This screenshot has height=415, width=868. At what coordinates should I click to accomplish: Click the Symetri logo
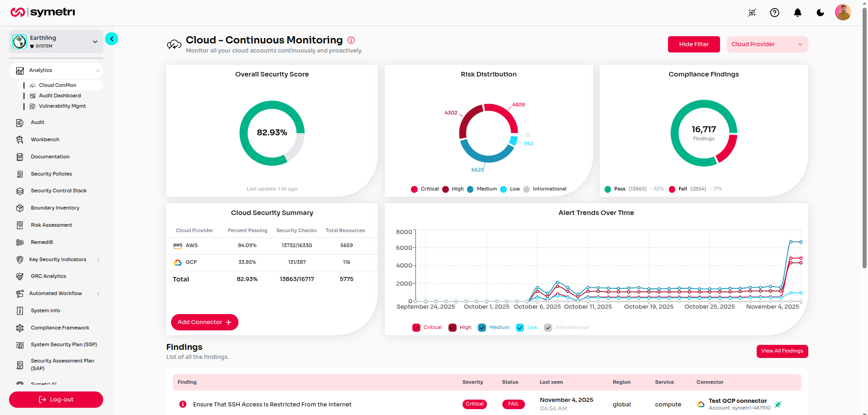click(x=43, y=12)
